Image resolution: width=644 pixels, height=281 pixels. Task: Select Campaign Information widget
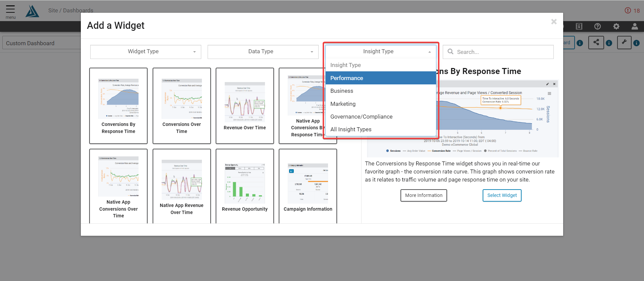tap(308, 186)
